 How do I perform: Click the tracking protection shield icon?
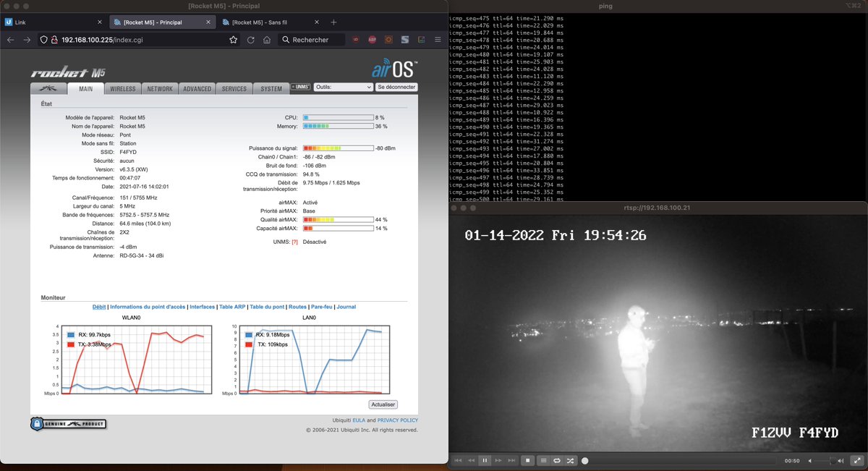[x=44, y=40]
